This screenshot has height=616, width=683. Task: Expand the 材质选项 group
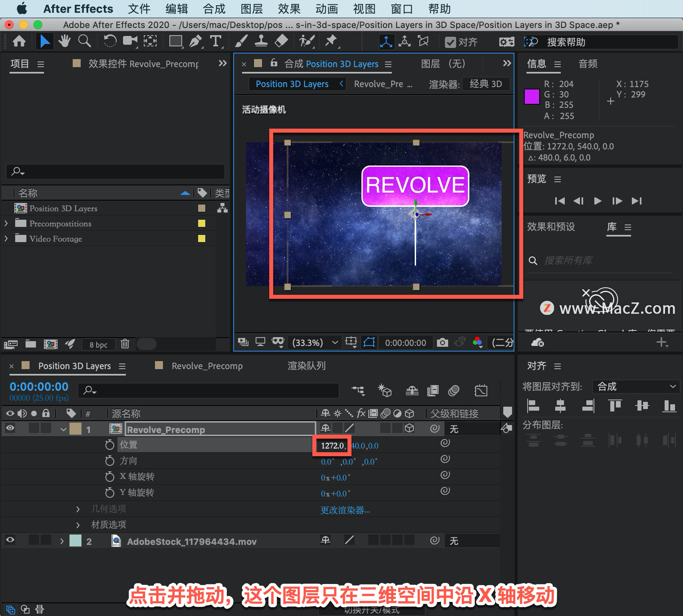(78, 525)
